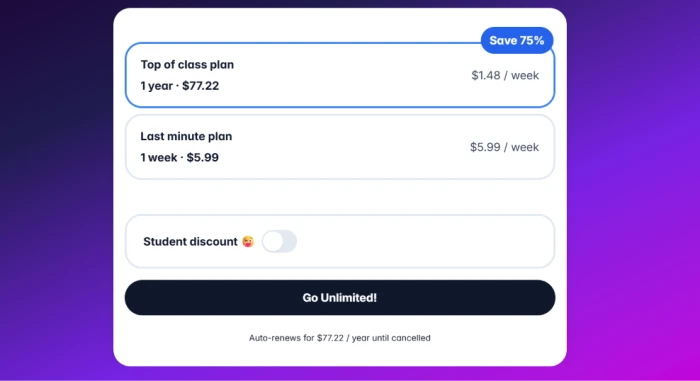This screenshot has width=700, height=381.
Task: Choose the Last minute plan title
Action: pyautogui.click(x=186, y=136)
